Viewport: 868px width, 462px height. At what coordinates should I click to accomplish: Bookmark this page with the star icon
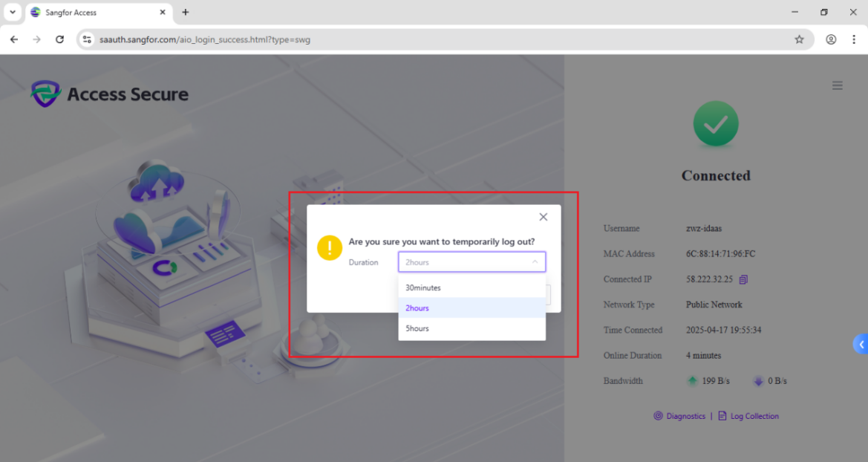point(800,39)
